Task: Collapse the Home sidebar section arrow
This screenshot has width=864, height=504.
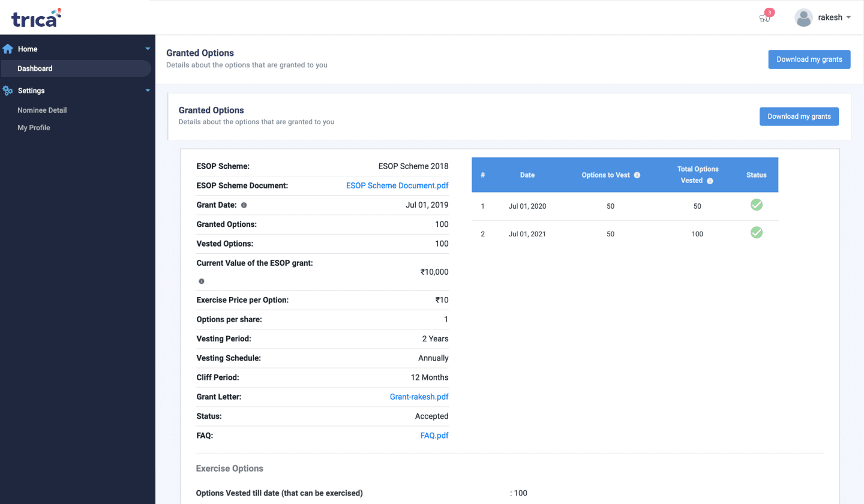Action: pos(148,49)
